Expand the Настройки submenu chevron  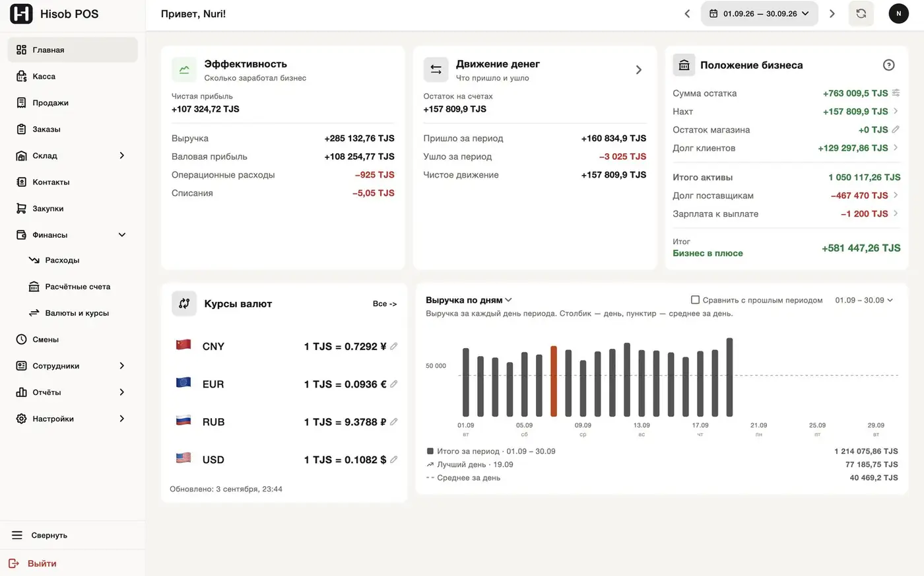[x=122, y=418]
